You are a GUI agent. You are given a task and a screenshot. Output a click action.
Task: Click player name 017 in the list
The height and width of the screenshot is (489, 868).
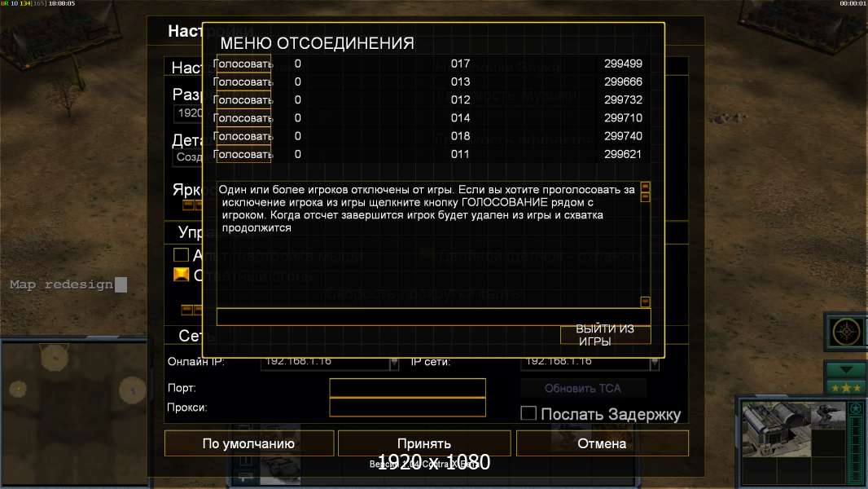(460, 64)
